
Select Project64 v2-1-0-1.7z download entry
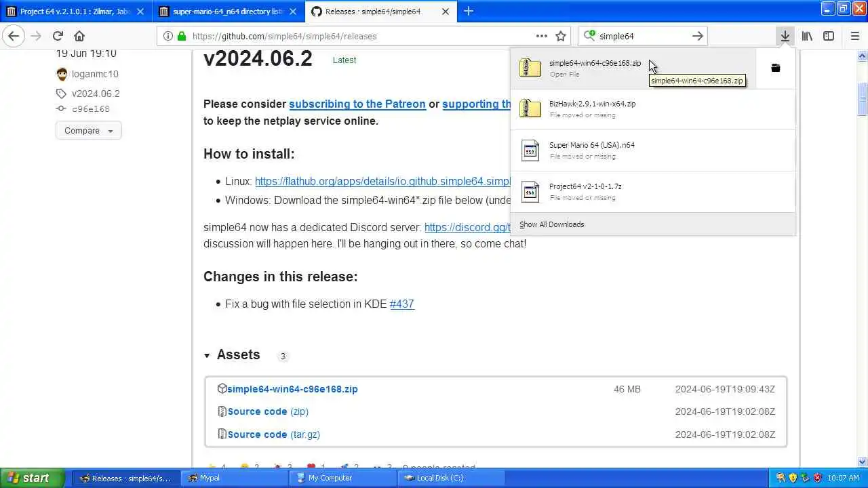tap(652, 192)
